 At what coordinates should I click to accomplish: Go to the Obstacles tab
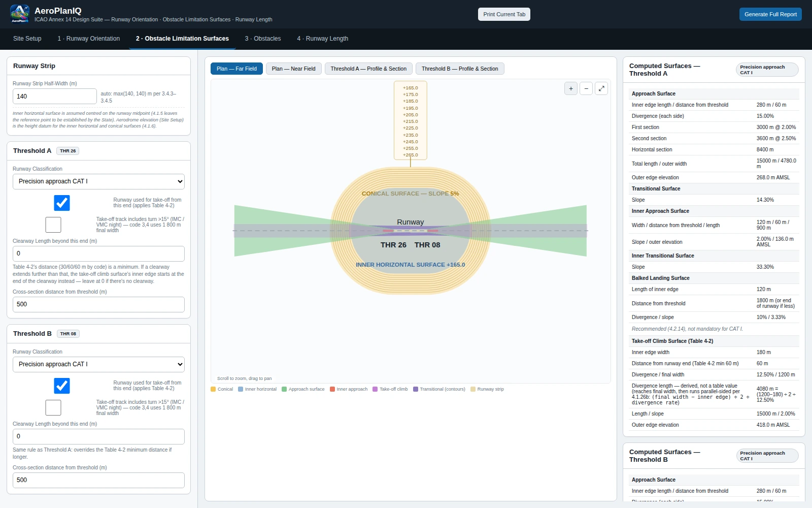(x=263, y=39)
